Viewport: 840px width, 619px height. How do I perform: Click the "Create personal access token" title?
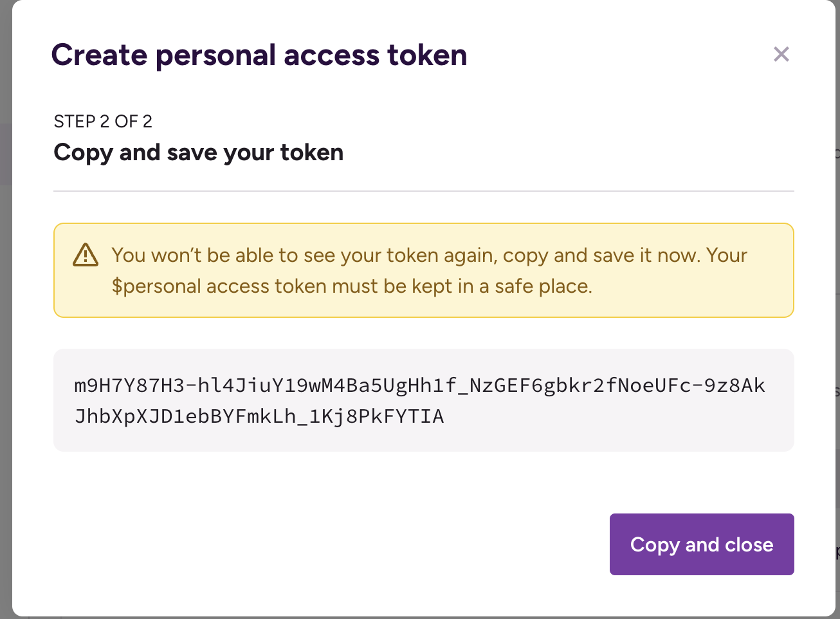[259, 55]
